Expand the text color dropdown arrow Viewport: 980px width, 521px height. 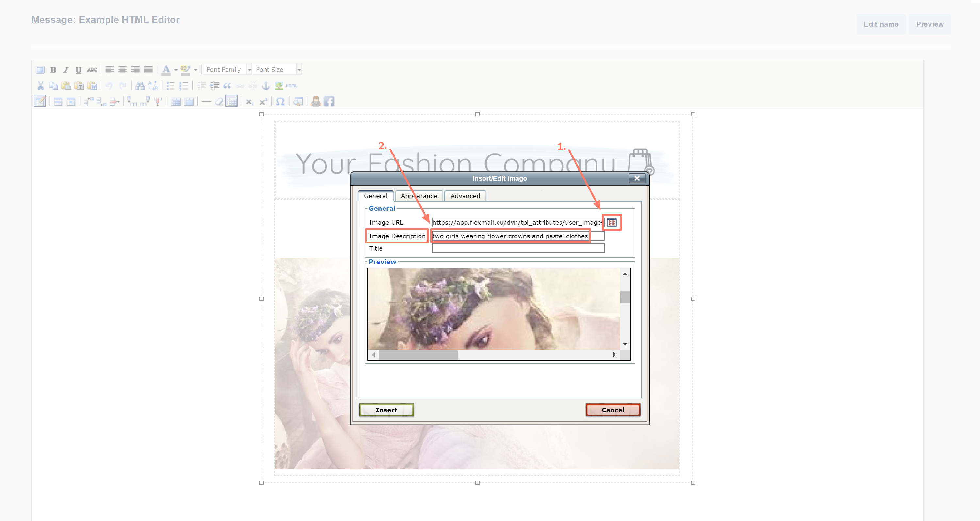pos(176,70)
